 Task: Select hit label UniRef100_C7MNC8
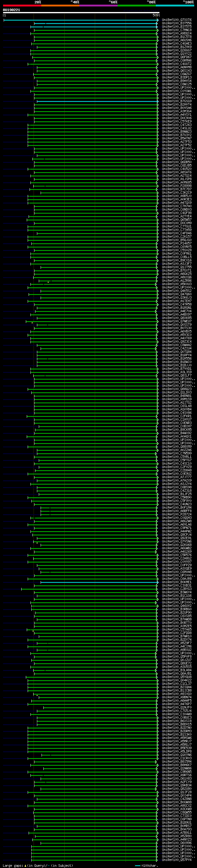177,30
